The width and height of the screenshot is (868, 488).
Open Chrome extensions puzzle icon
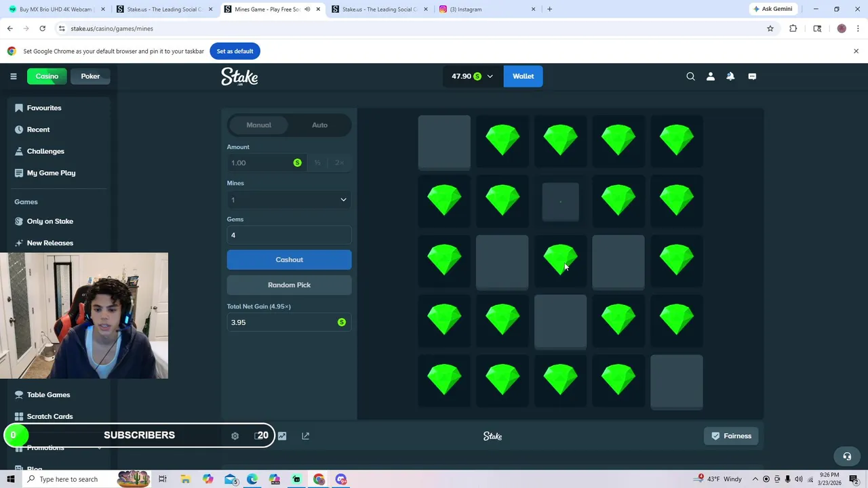[x=793, y=28]
